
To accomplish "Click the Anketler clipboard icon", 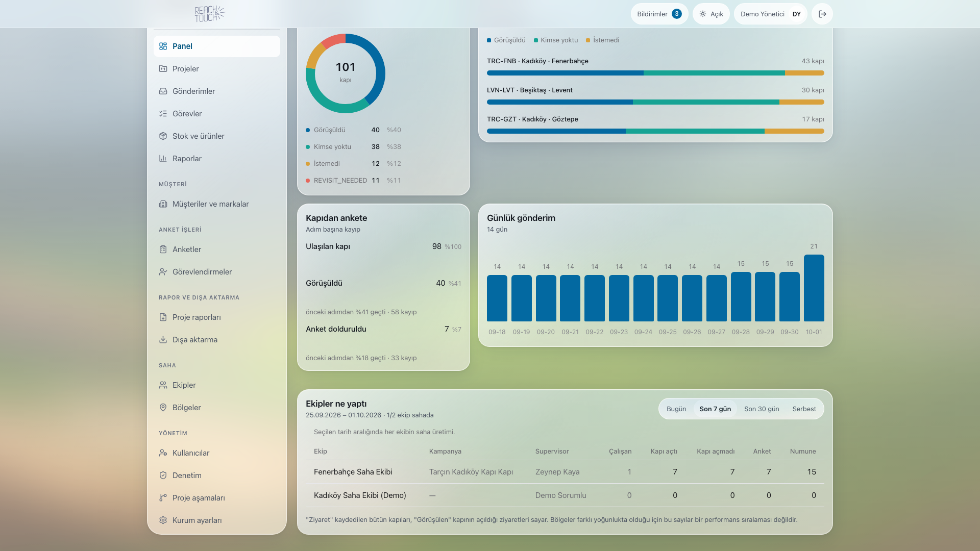I will [163, 249].
